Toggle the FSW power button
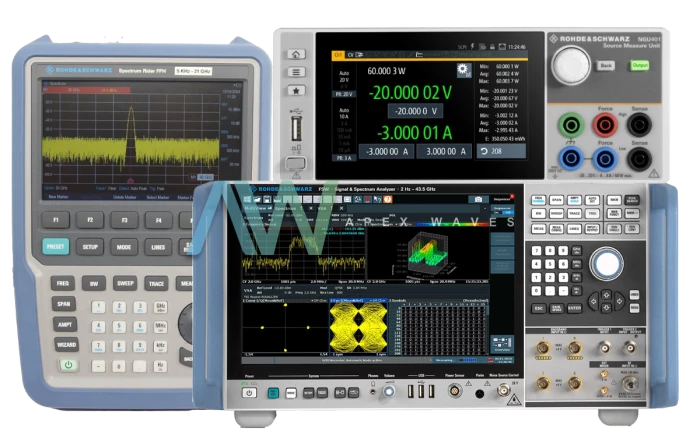 click(249, 393)
